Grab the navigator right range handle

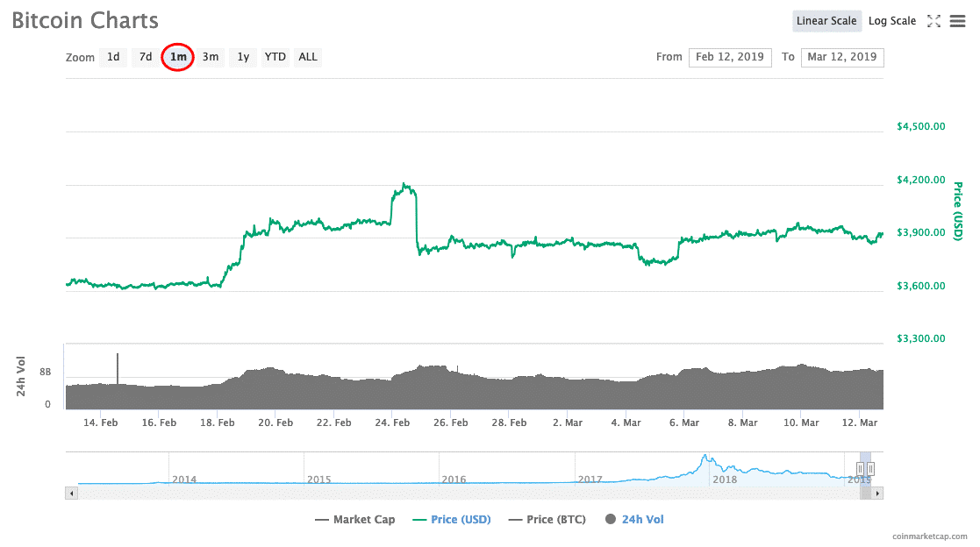tap(870, 468)
